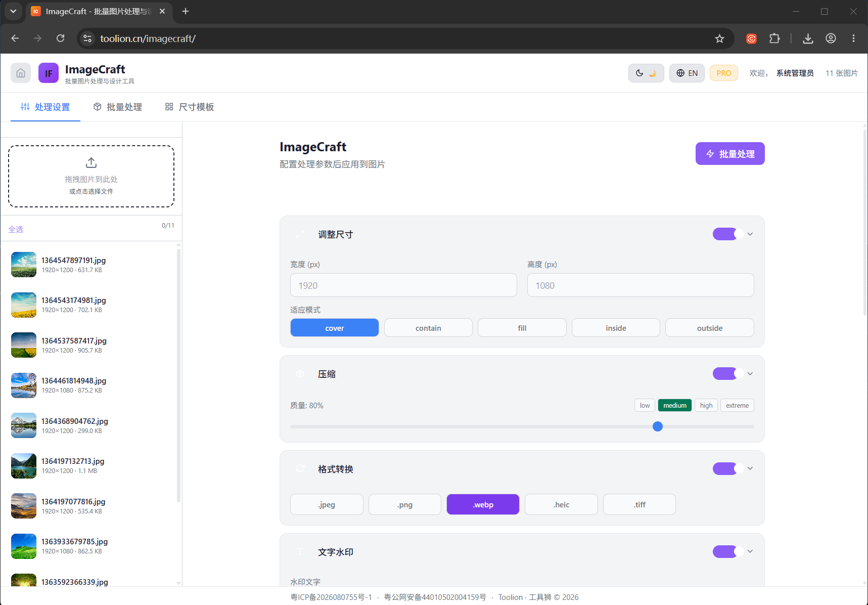Click the address bar URL toolion.cn/imagecraft/

click(x=148, y=38)
